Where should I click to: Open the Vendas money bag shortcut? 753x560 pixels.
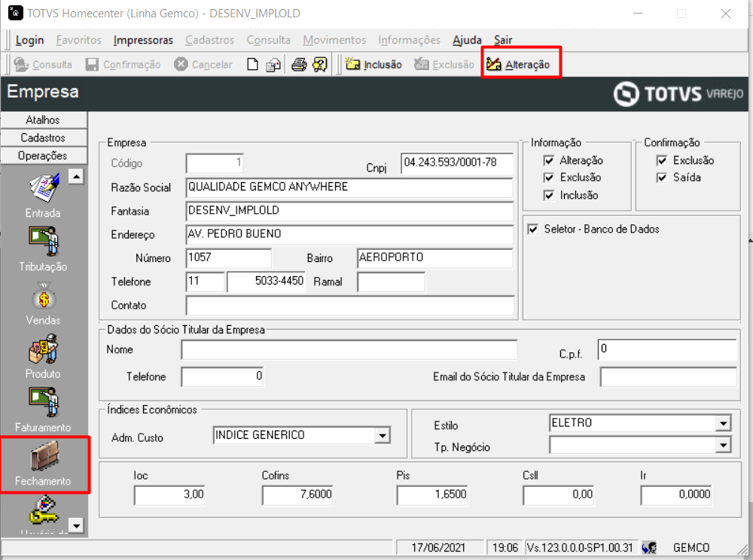(43, 304)
